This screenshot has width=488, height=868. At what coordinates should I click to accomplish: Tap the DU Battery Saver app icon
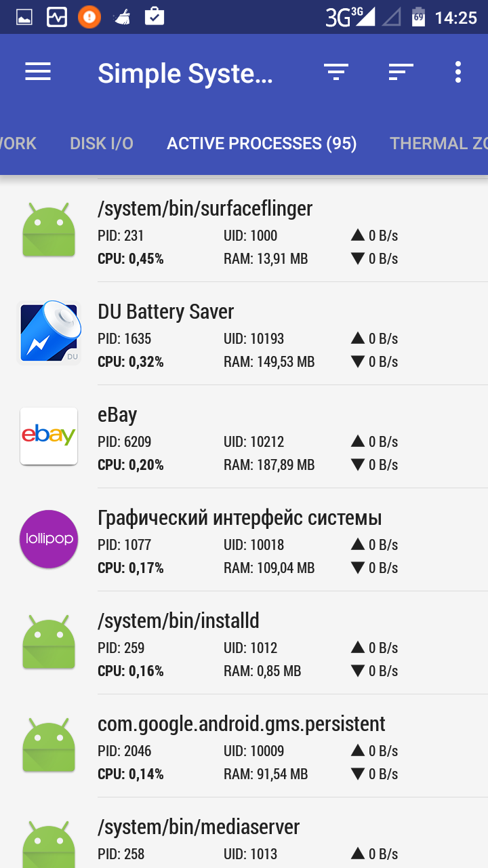(x=49, y=332)
